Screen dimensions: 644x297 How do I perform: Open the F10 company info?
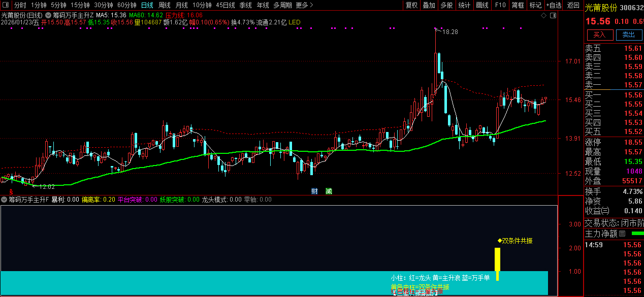pyautogui.click(x=500, y=5)
